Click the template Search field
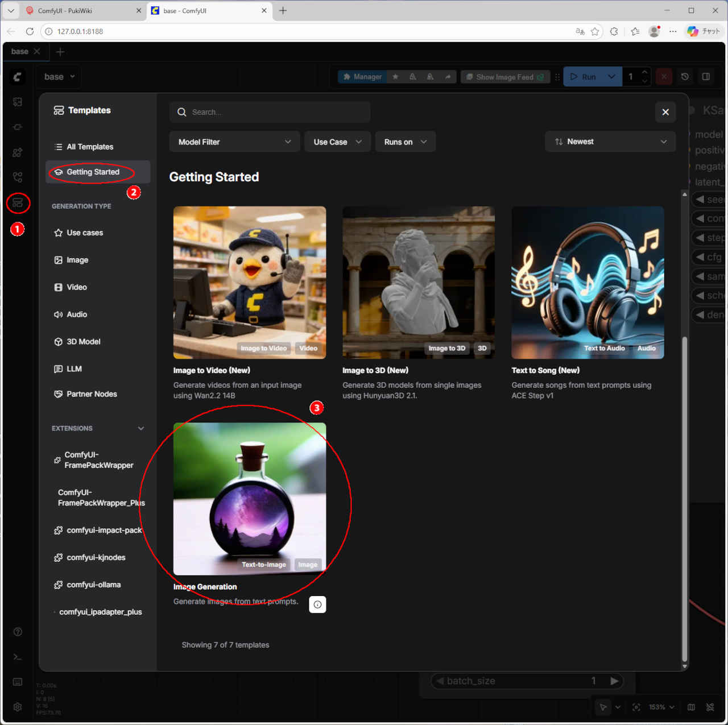 270,112
